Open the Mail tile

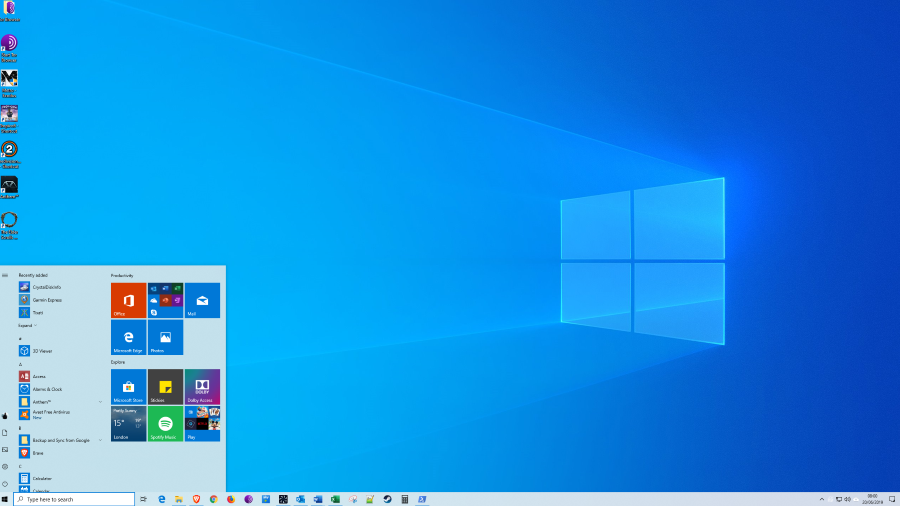202,300
